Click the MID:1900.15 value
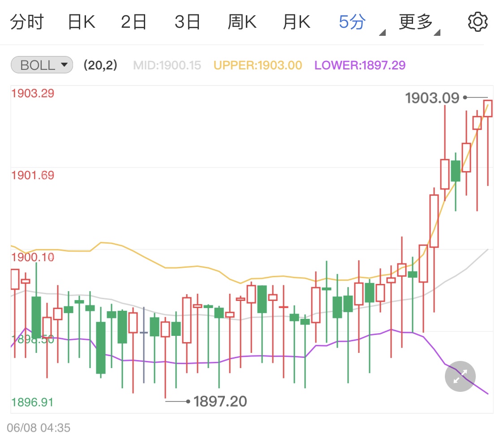This screenshot has width=504, height=442. point(167,65)
